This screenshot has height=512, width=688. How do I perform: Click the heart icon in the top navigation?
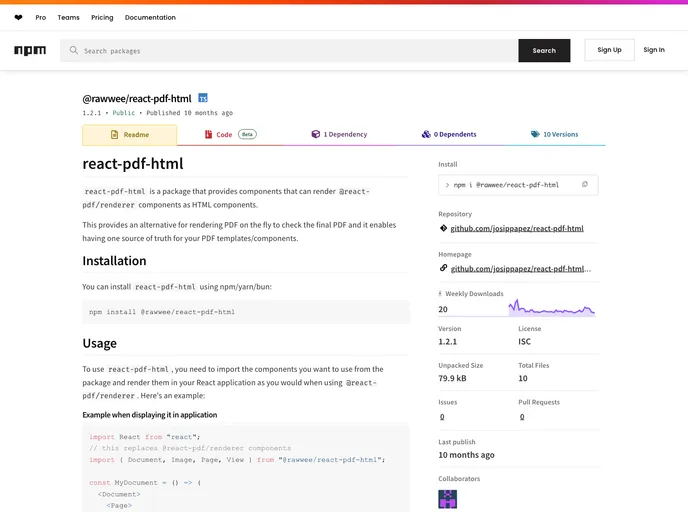(18, 18)
